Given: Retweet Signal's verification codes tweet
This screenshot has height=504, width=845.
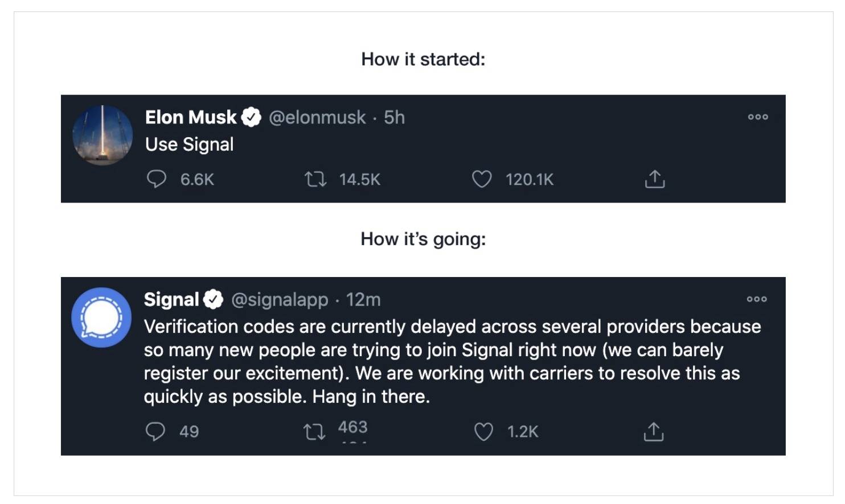Looking at the screenshot, I should click(314, 432).
